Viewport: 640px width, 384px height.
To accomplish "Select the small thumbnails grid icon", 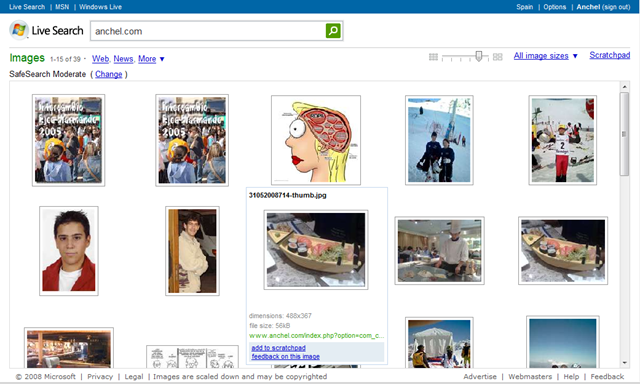I will click(433, 57).
